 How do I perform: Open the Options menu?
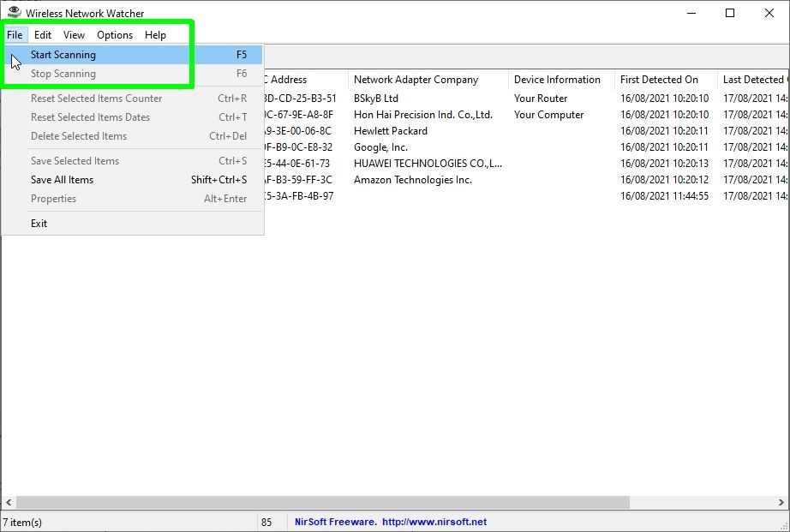(114, 35)
